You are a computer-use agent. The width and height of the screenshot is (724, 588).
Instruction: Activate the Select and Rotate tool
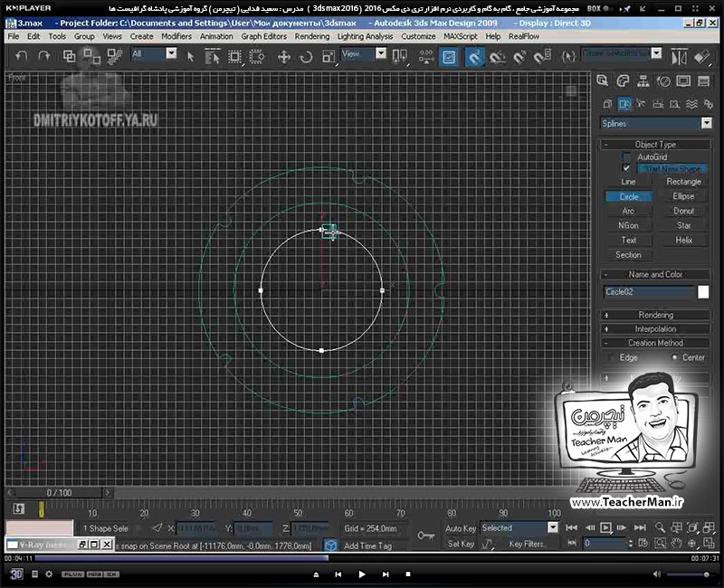pos(306,57)
